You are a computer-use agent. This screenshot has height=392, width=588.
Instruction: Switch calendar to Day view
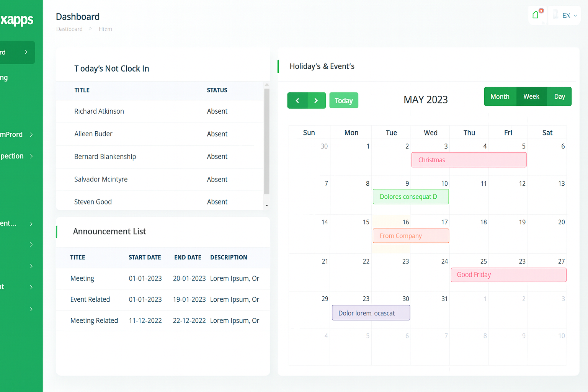click(559, 96)
